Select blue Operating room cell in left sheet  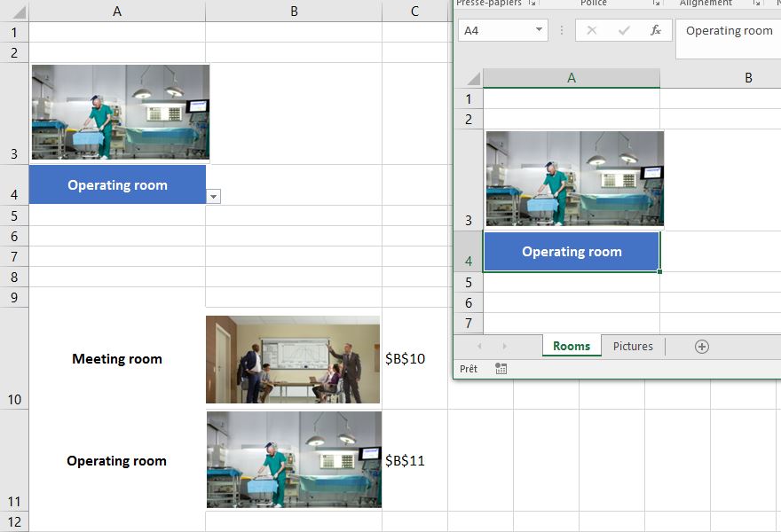117,184
